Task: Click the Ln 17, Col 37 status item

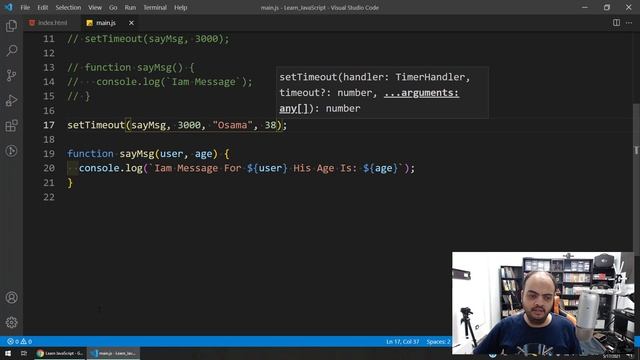Action: point(402,342)
